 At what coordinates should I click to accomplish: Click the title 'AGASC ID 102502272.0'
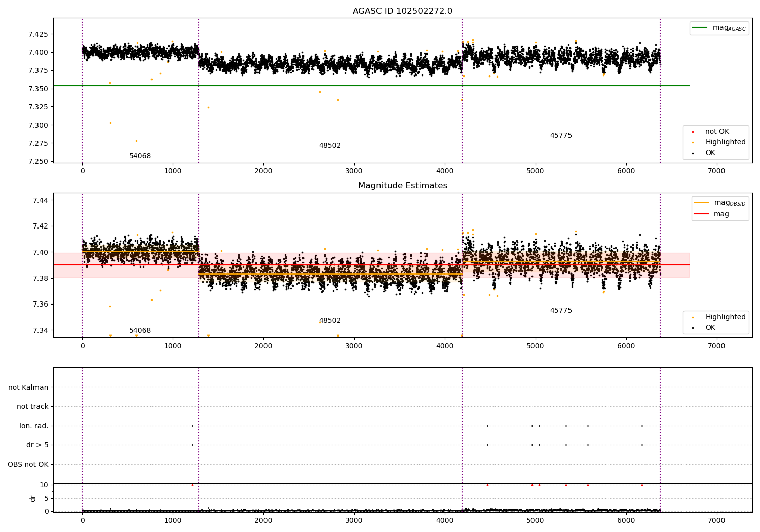tap(402, 11)
